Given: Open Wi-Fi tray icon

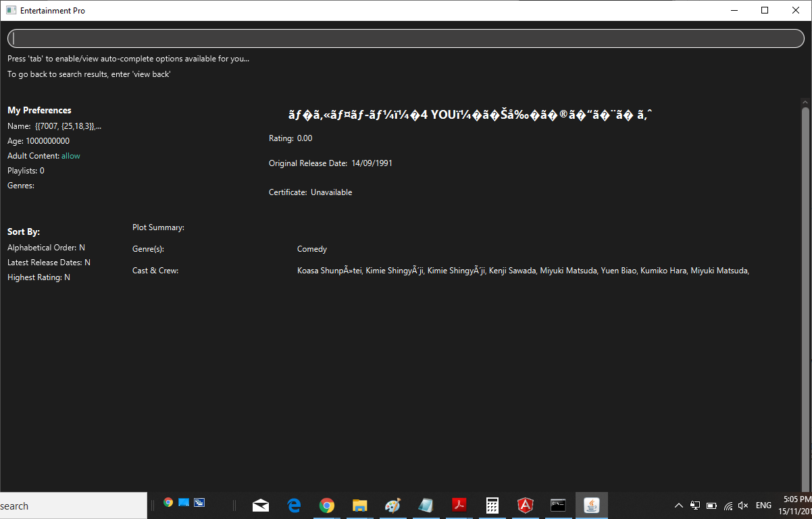Looking at the screenshot, I should (x=728, y=506).
